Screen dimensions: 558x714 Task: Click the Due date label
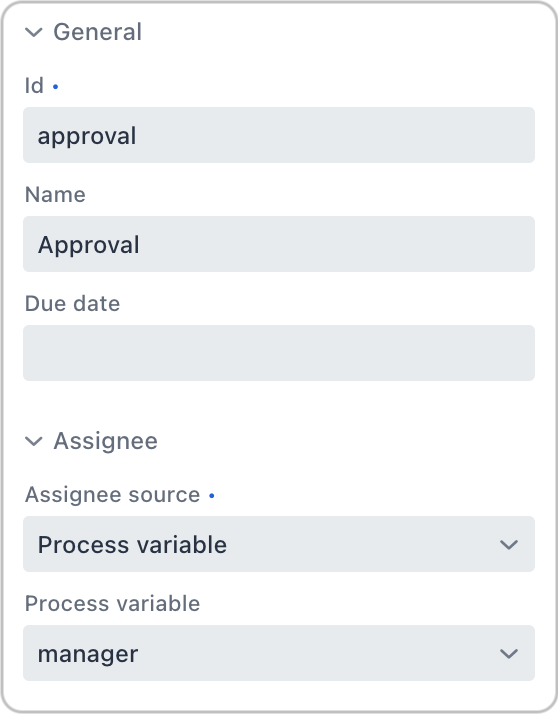pos(72,303)
